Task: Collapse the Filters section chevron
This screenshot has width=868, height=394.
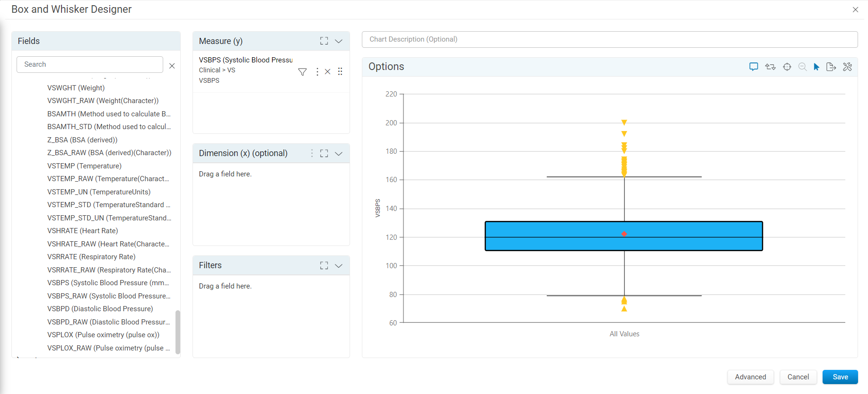Action: coord(339,265)
